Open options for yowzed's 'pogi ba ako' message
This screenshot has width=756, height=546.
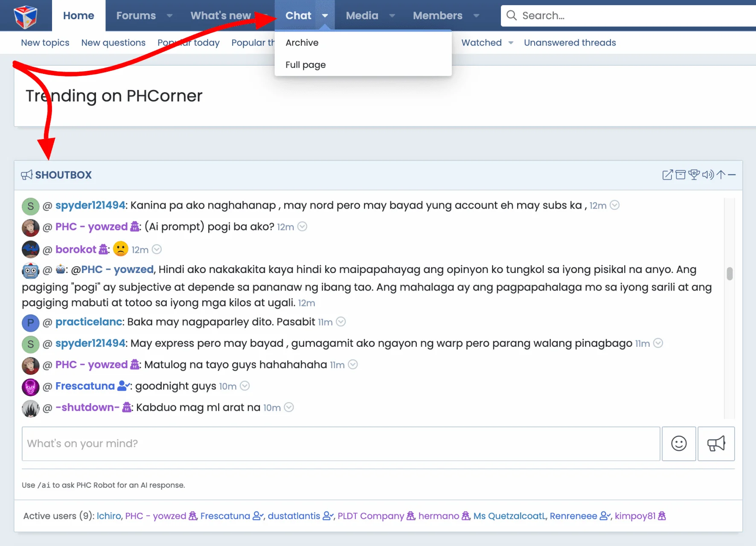coord(302,227)
